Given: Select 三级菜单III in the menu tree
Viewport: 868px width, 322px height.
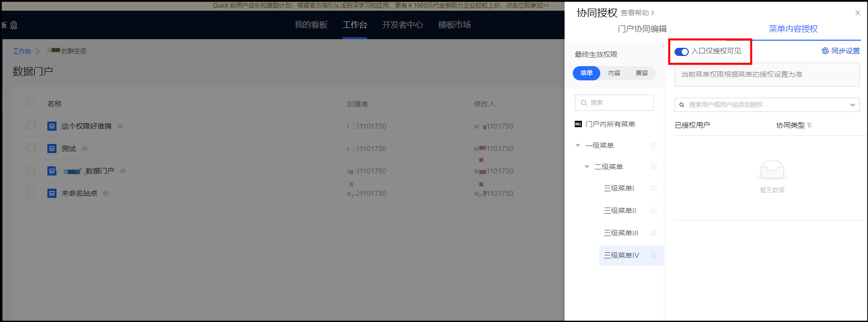Looking at the screenshot, I should (x=621, y=233).
